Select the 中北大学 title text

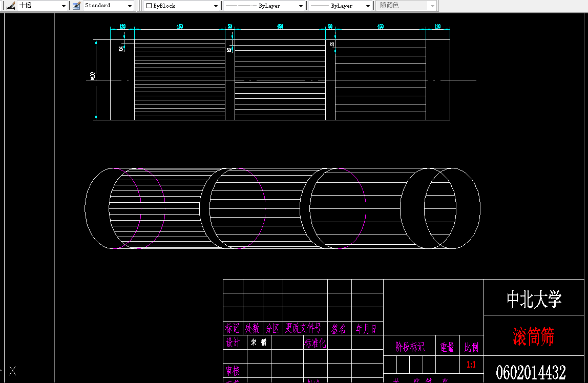pyautogui.click(x=534, y=299)
